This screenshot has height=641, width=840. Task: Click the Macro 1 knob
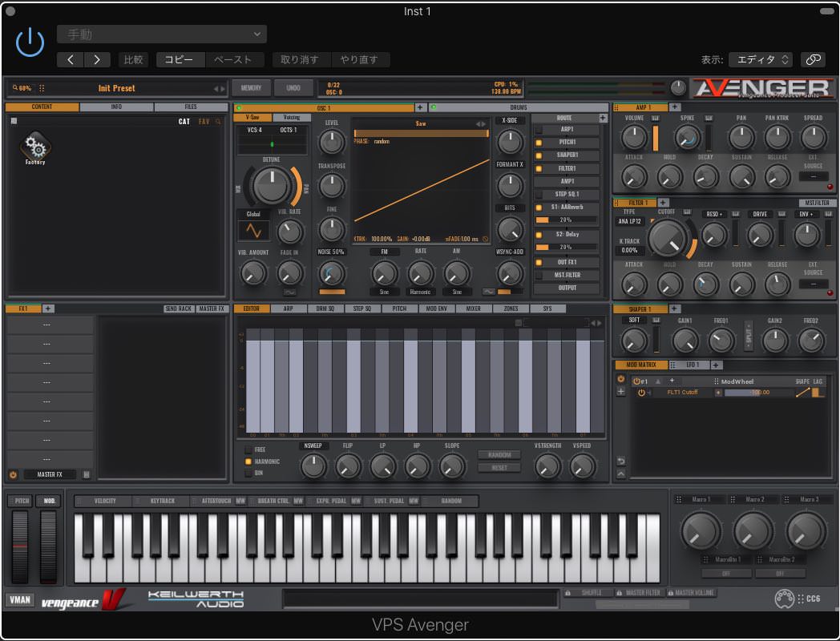click(x=701, y=531)
